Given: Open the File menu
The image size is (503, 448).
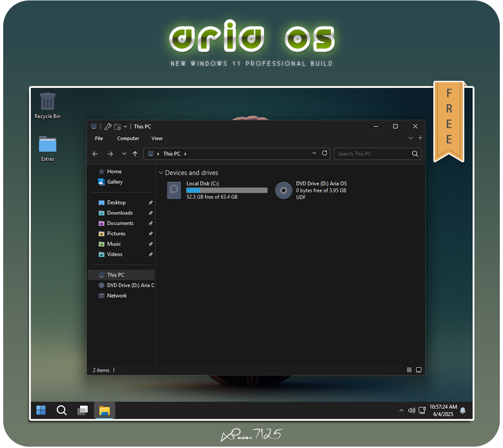Looking at the screenshot, I should pos(99,138).
